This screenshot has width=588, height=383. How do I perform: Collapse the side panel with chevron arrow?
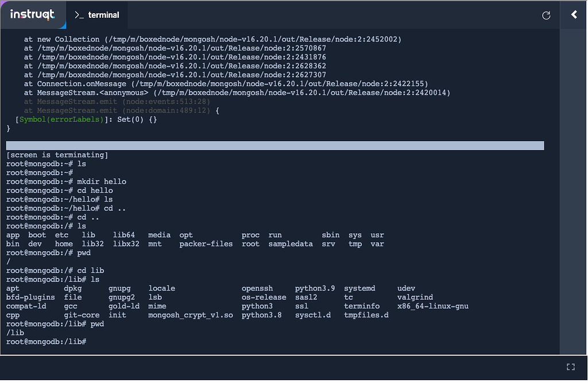(574, 15)
